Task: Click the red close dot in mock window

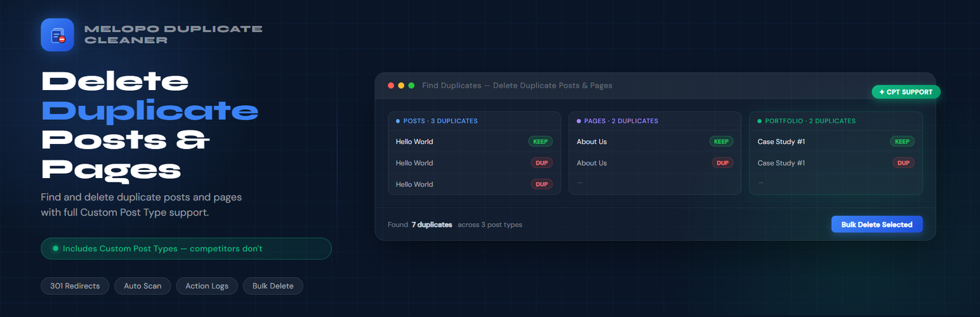Action: (x=391, y=86)
